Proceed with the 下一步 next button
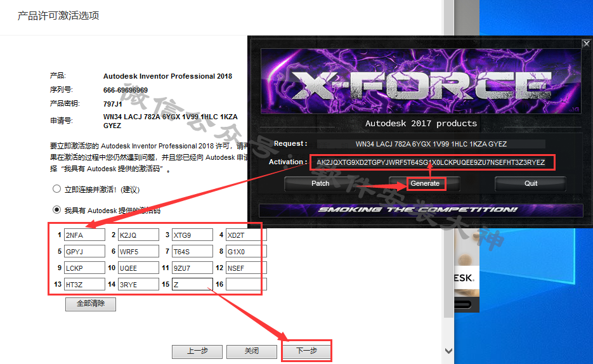The image size is (593, 364). [306, 351]
